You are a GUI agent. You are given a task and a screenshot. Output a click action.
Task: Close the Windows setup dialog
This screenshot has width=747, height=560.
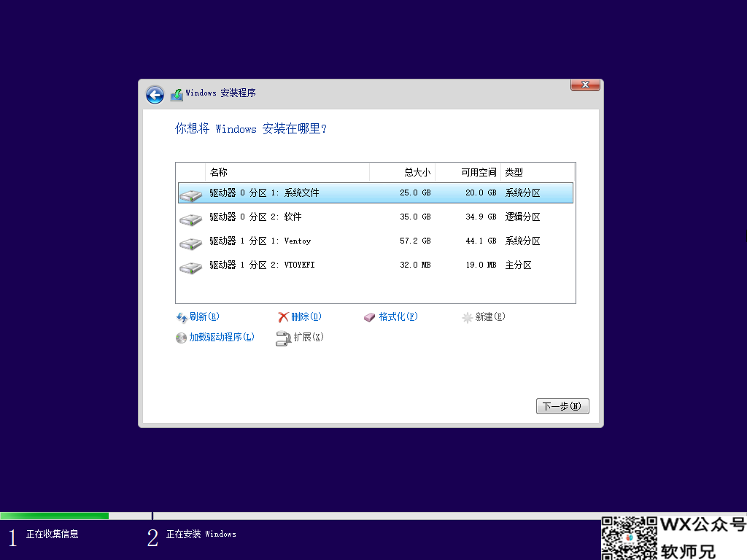click(585, 85)
